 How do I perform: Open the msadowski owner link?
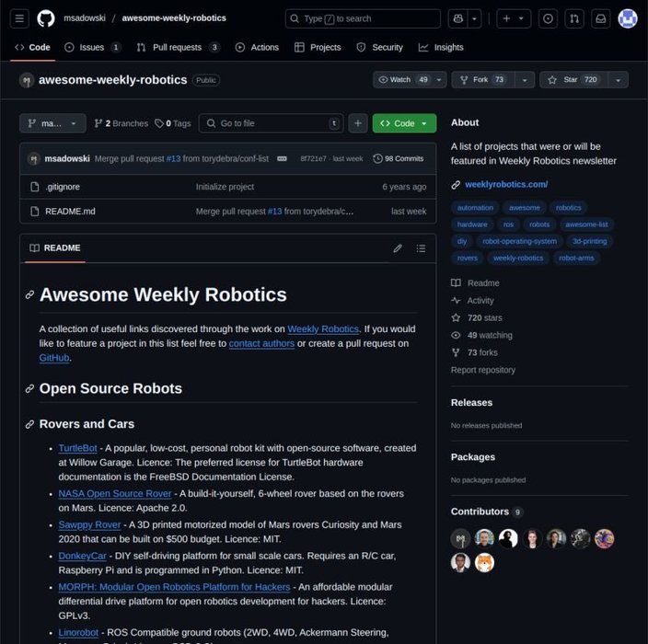click(x=85, y=18)
